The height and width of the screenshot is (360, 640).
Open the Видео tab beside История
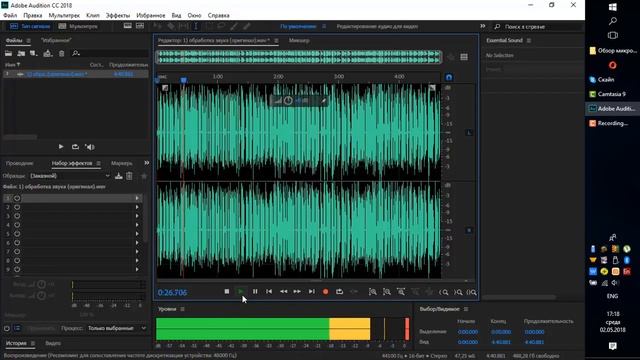(53, 343)
